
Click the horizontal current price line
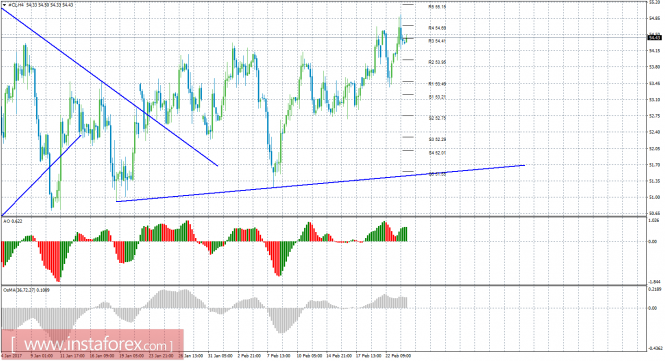click(x=324, y=37)
